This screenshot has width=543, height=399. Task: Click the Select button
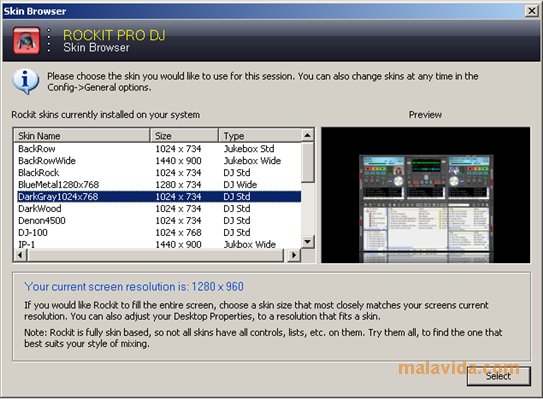[499, 376]
